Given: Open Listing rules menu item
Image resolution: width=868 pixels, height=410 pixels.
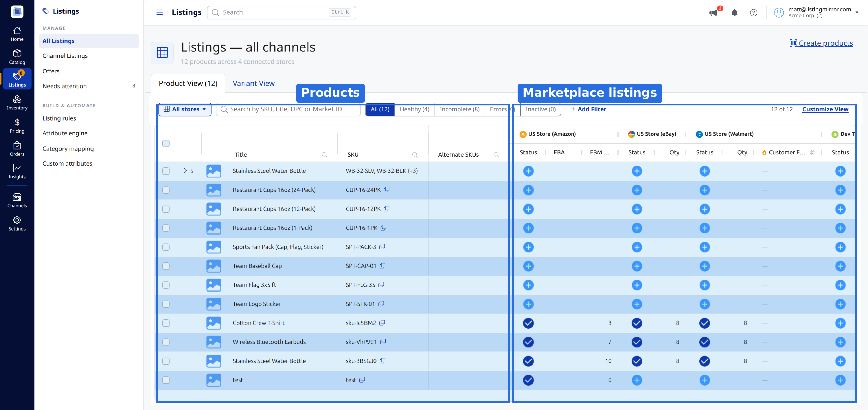Looking at the screenshot, I should (x=89, y=118).
